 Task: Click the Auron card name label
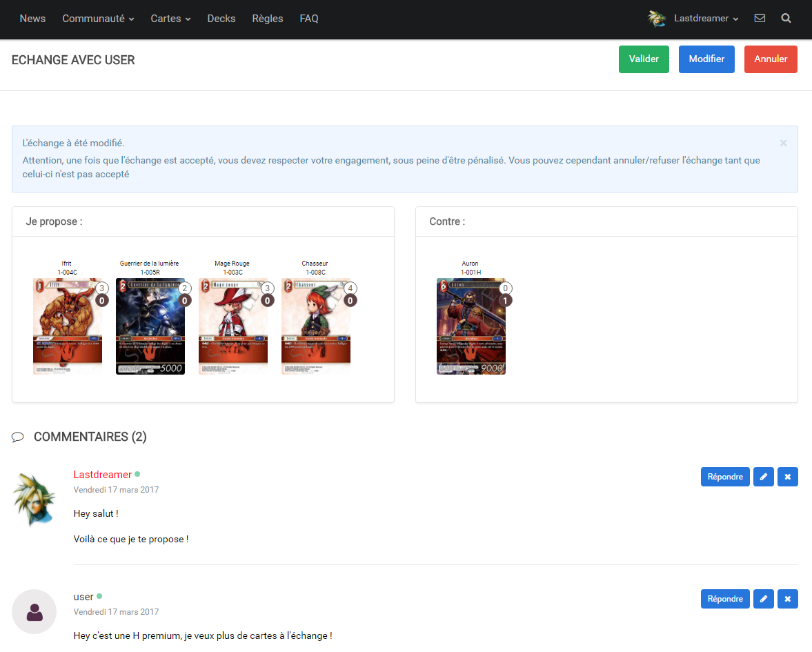(x=471, y=264)
